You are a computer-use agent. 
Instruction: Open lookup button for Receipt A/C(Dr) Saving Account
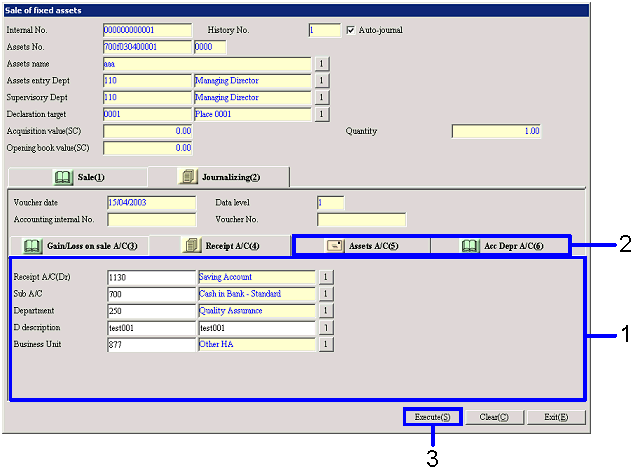pyautogui.click(x=326, y=277)
